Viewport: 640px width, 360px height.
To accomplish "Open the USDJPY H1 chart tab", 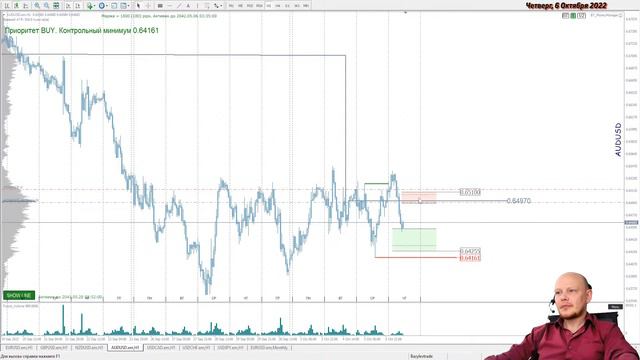I will (231, 348).
